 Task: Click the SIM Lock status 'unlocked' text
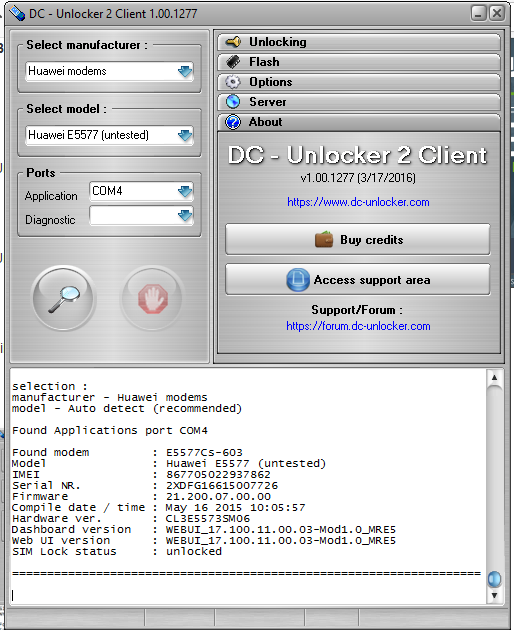194,551
